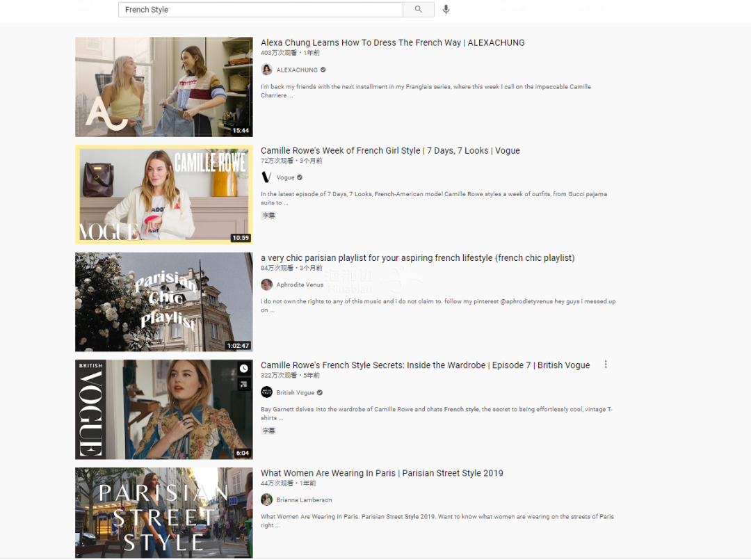Click 403万次观看 view count text
Image resolution: width=751 pixels, height=560 pixels.
pyautogui.click(x=279, y=53)
